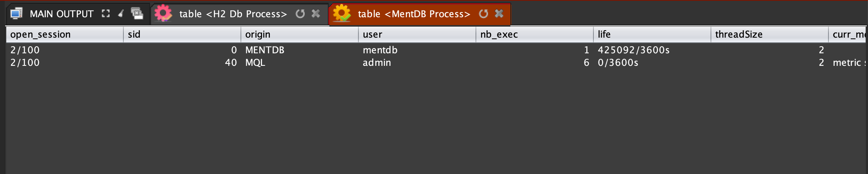Select the table MentDB Process tab
This screenshot has height=174, width=868.
[x=414, y=14]
